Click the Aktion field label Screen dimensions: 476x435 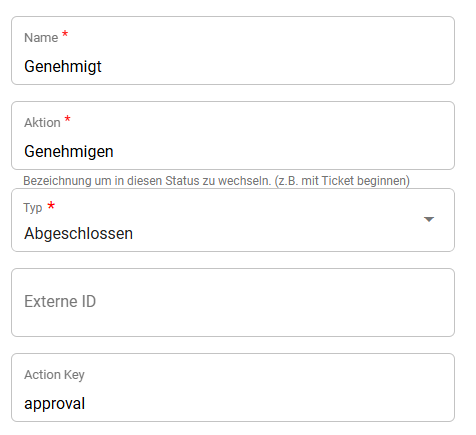pos(42,123)
